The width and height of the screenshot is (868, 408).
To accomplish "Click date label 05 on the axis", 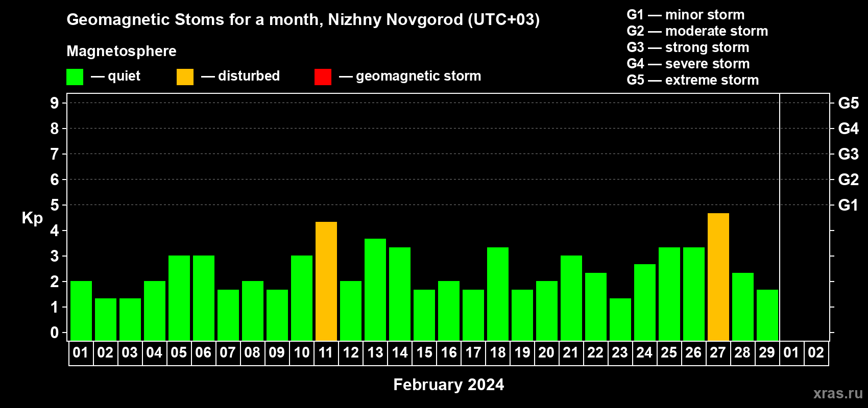I will 179,352.
